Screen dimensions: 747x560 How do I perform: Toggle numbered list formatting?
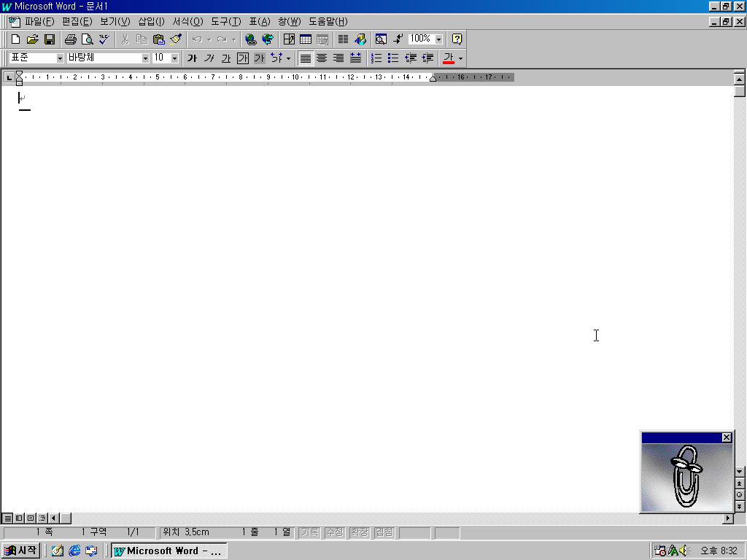tap(376, 58)
